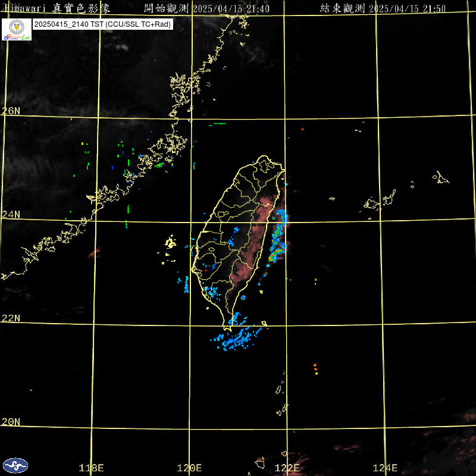Click the 20N latitude label

tap(11, 421)
